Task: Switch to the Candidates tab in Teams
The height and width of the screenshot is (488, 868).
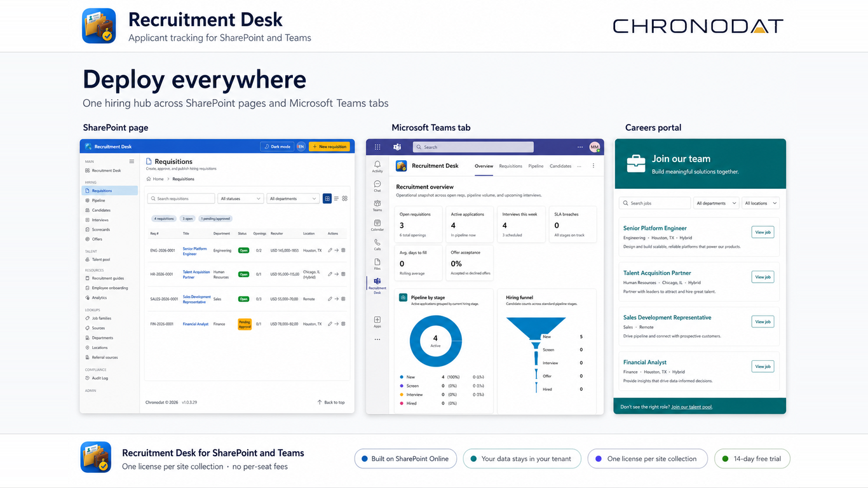Action: pyautogui.click(x=560, y=166)
